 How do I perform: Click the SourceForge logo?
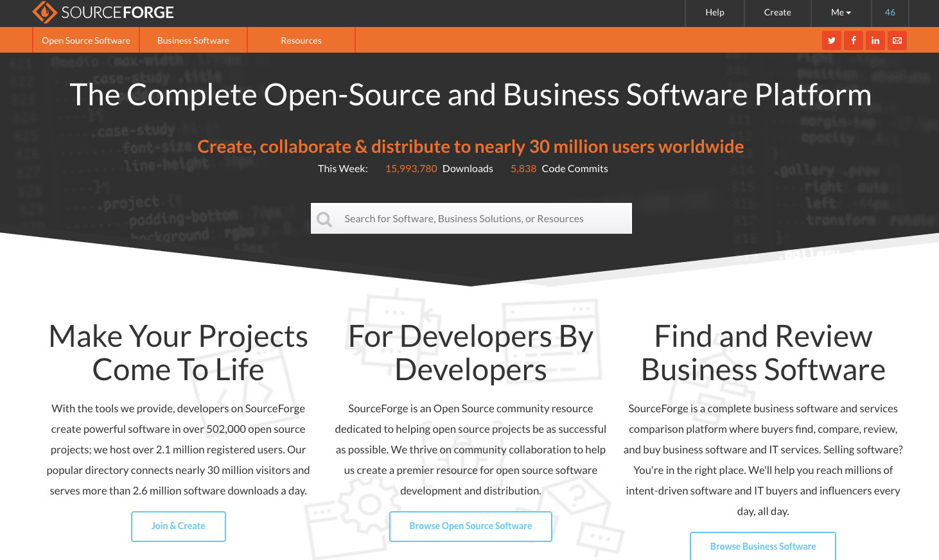click(x=103, y=12)
